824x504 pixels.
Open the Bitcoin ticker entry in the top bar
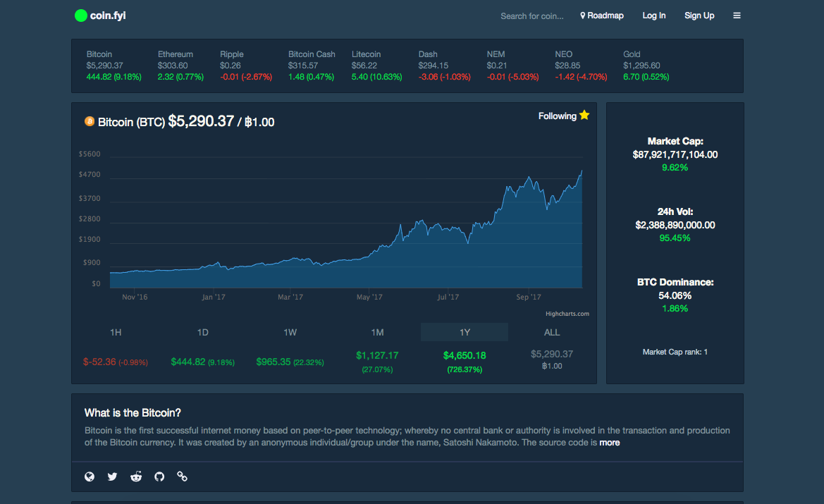pos(114,66)
